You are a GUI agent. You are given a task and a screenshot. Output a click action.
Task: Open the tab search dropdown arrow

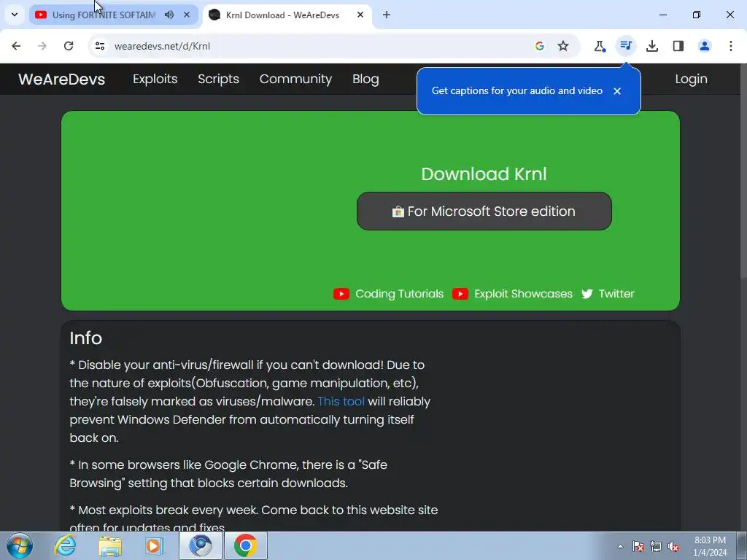pyautogui.click(x=15, y=15)
